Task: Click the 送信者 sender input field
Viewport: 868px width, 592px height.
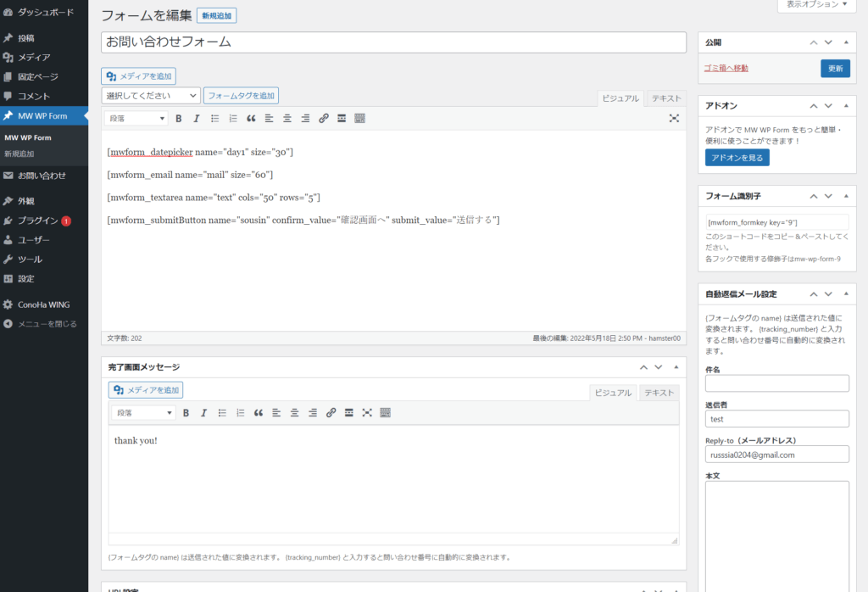Action: click(x=776, y=419)
